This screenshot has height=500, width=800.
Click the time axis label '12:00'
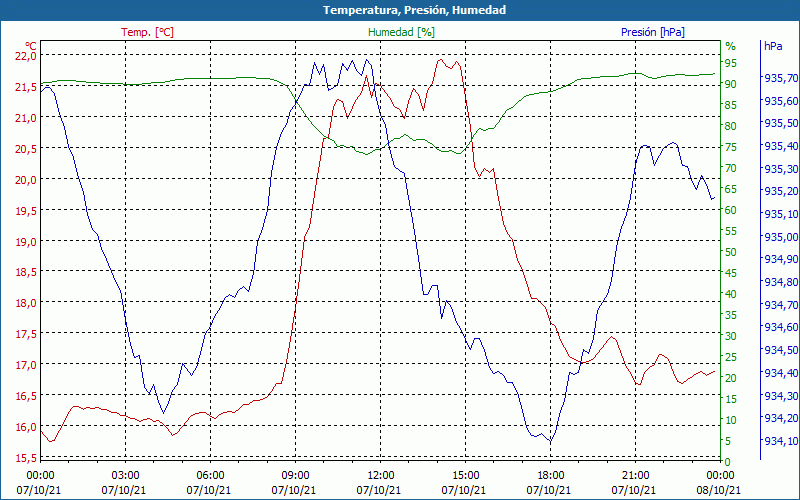(381, 475)
